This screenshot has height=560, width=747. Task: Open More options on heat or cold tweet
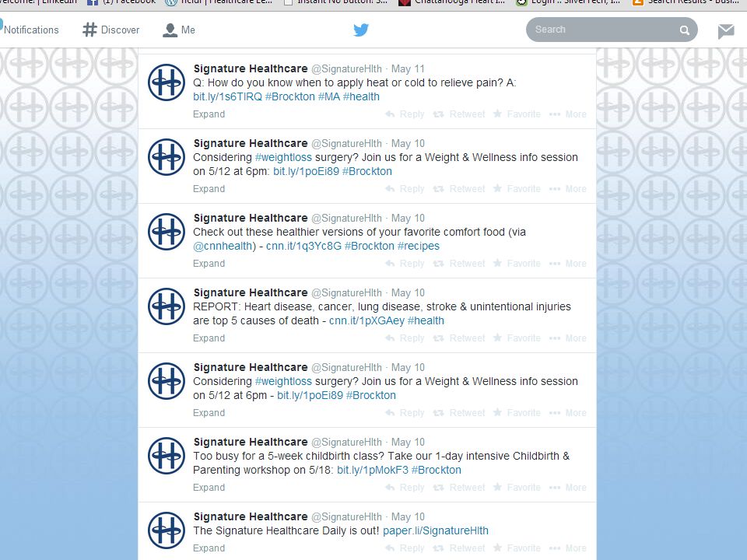[567, 114]
